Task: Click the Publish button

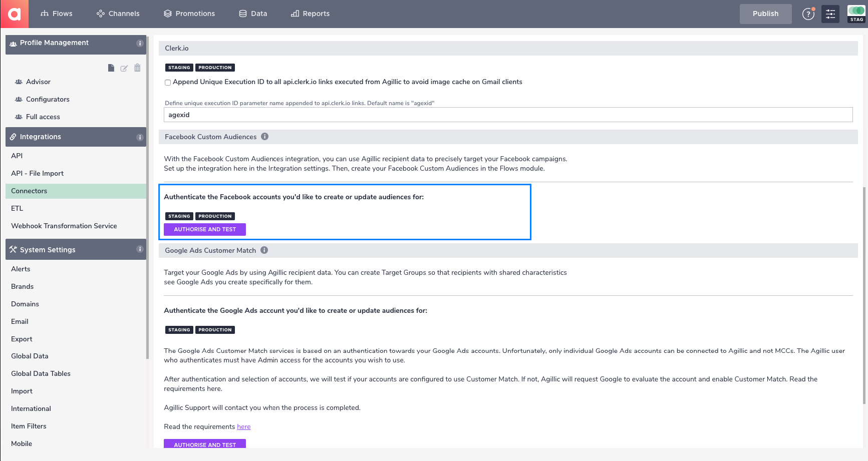Action: coord(765,14)
